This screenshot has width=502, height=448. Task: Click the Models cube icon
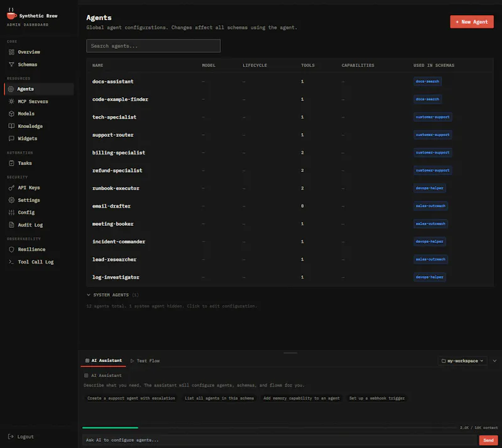(x=11, y=114)
